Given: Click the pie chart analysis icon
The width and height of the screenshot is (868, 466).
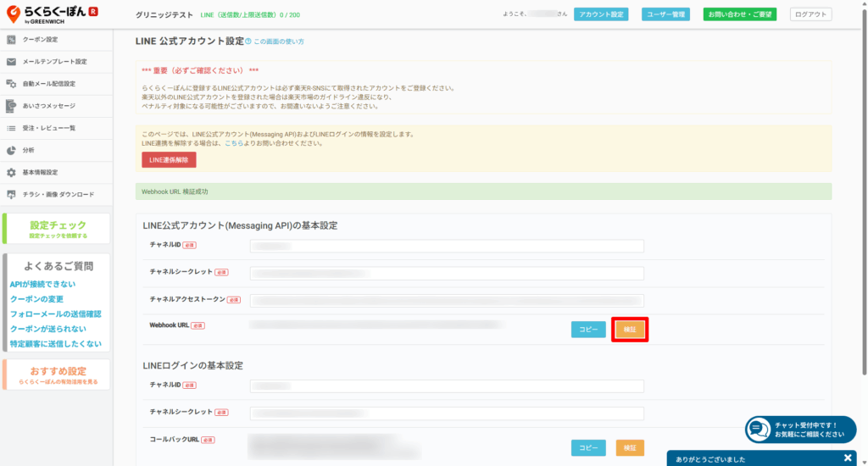Looking at the screenshot, I should click(11, 150).
